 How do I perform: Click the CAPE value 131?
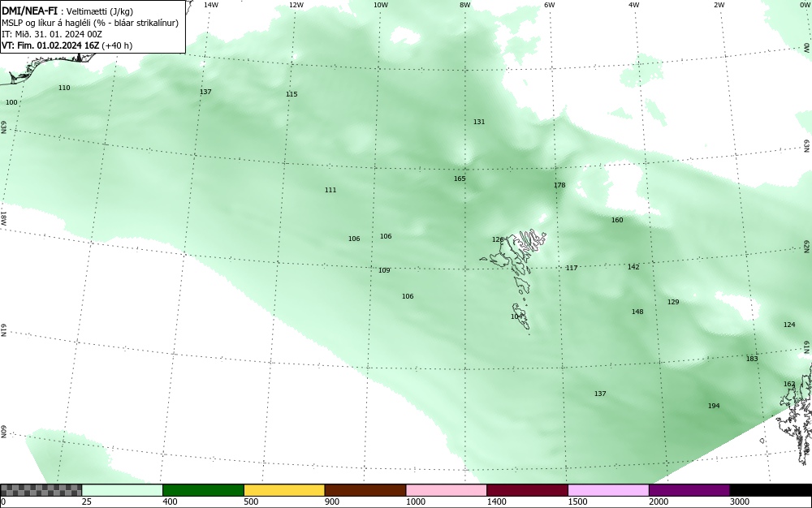[x=479, y=122]
